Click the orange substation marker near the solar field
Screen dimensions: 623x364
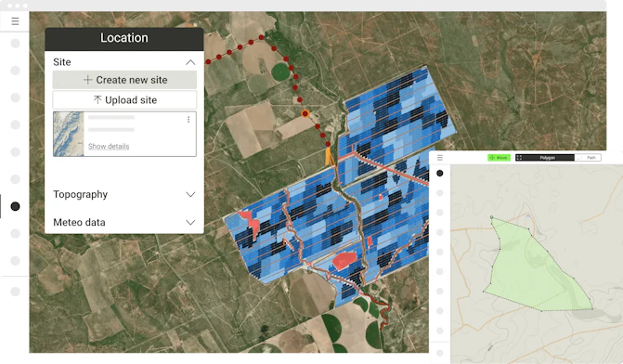click(329, 156)
